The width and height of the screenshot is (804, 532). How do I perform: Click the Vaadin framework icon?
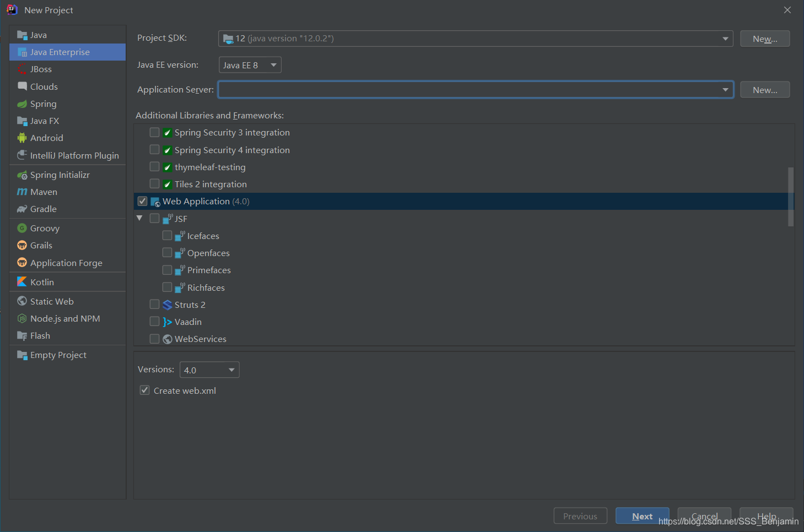168,322
